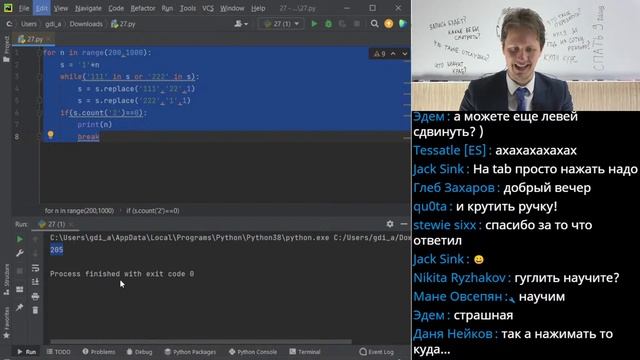
Task: Click the PyCharm application logo icon
Action: [8, 8]
